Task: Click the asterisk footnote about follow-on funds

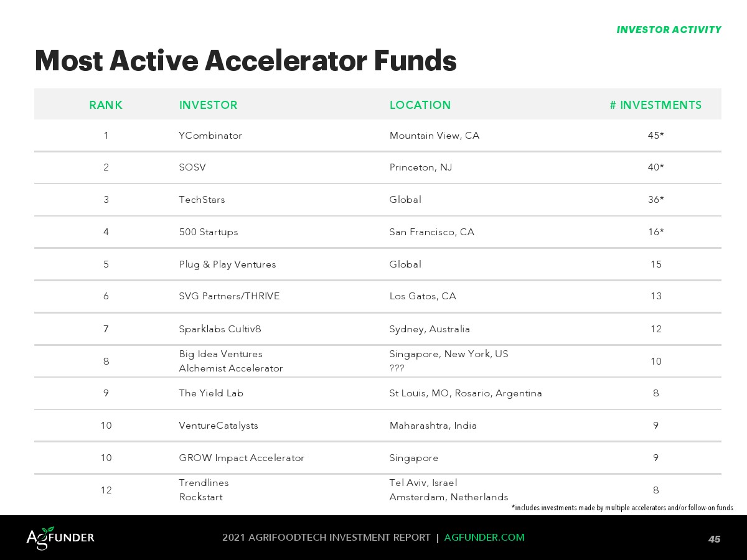Action: tap(622, 508)
